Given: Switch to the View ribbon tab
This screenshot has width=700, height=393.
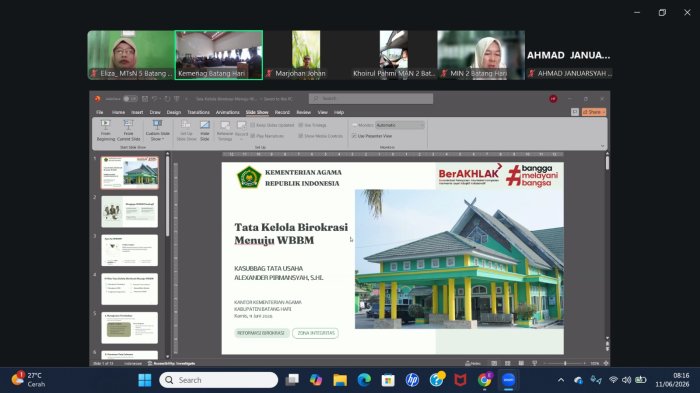Looking at the screenshot, I should point(322,112).
